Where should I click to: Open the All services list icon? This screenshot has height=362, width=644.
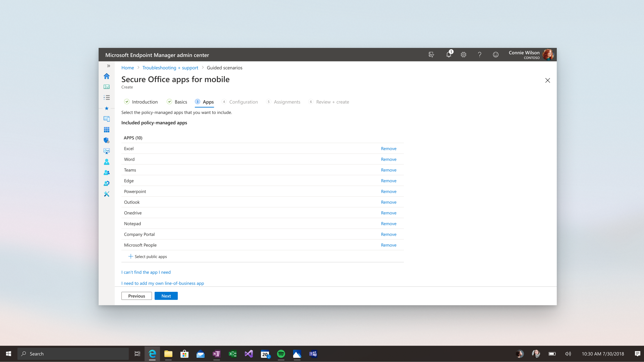pos(107,97)
